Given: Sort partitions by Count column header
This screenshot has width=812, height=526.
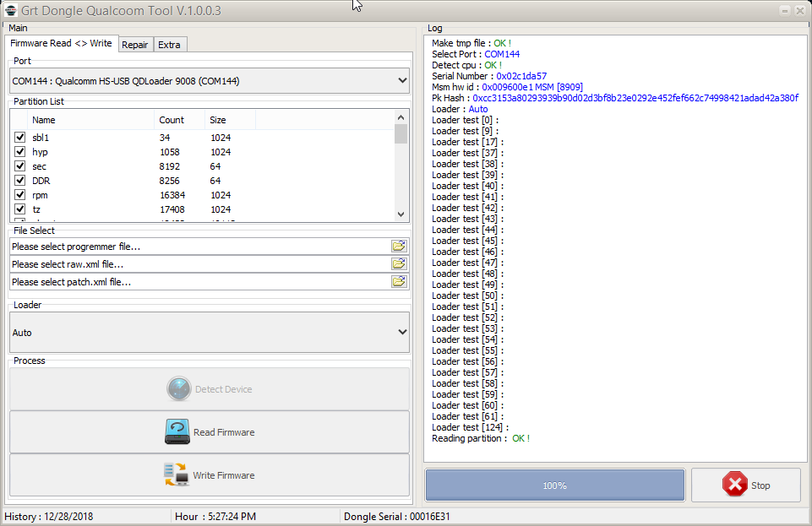Looking at the screenshot, I should 179,120.
